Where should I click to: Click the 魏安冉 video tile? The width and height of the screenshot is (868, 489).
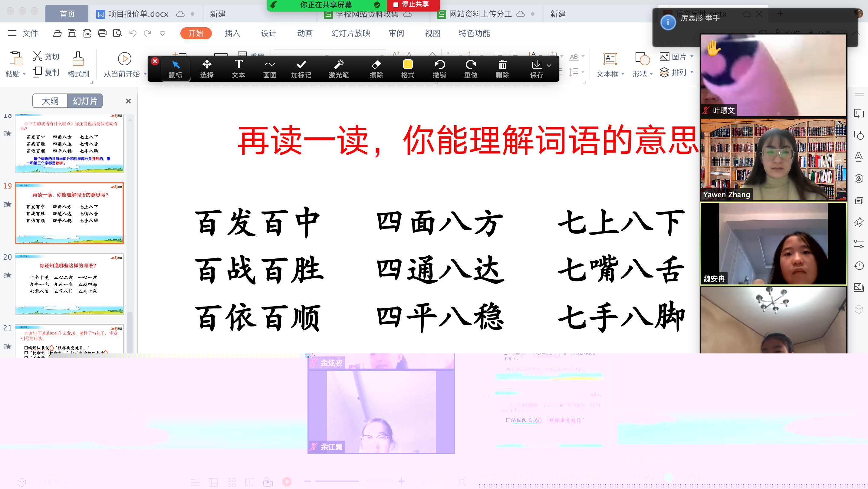(x=773, y=243)
